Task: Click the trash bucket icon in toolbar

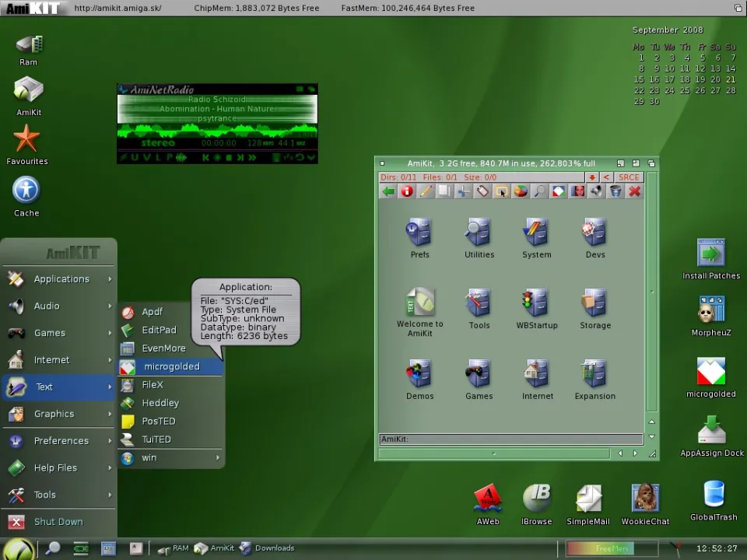Action: [x=615, y=191]
